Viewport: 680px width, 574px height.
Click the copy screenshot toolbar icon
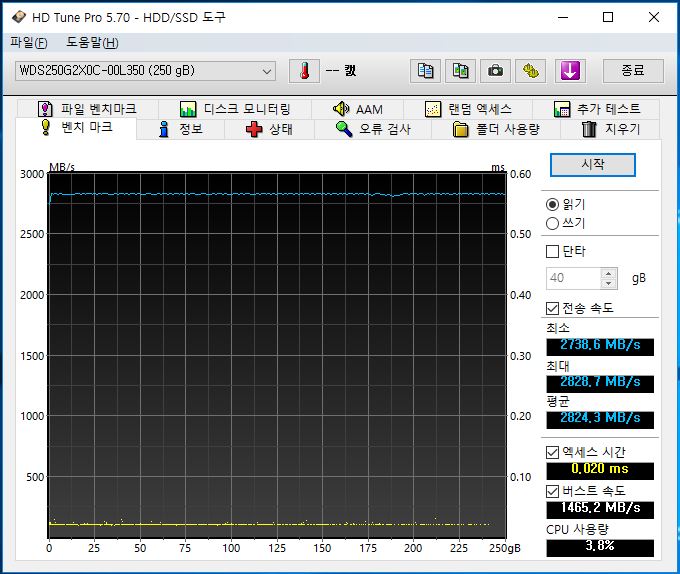tap(460, 71)
